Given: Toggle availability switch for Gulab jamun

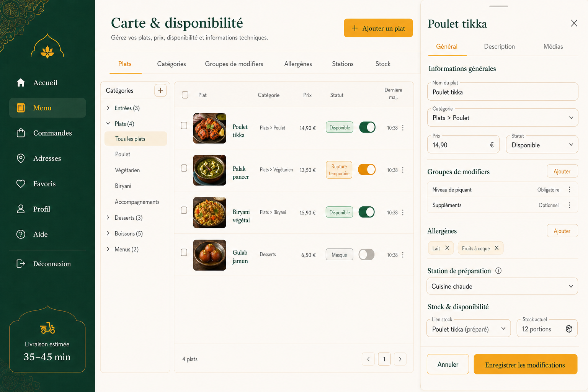Looking at the screenshot, I should point(367,255).
